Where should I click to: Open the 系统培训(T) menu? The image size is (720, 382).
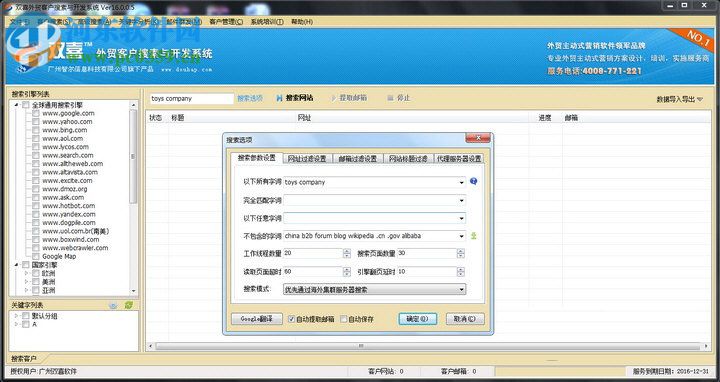[267, 22]
